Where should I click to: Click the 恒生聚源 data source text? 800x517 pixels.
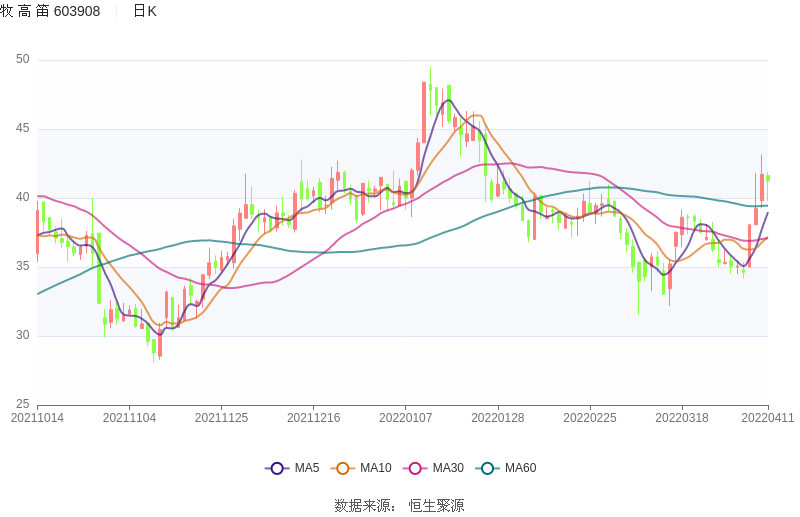point(436,505)
